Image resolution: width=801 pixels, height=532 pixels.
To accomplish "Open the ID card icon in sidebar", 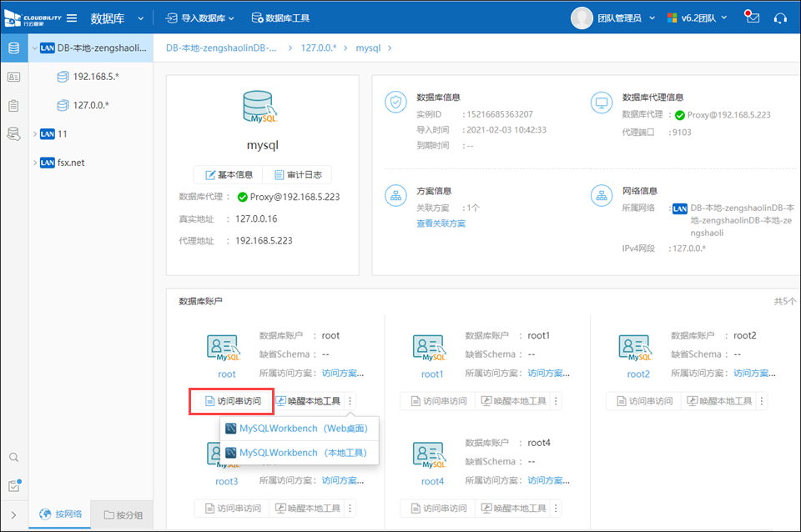I will [13, 77].
